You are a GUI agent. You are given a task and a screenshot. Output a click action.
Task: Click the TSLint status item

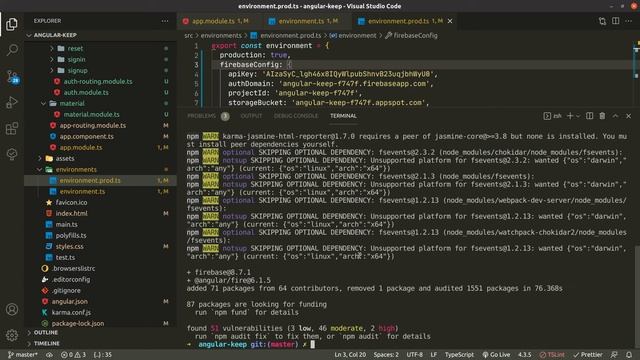[x=552, y=355]
